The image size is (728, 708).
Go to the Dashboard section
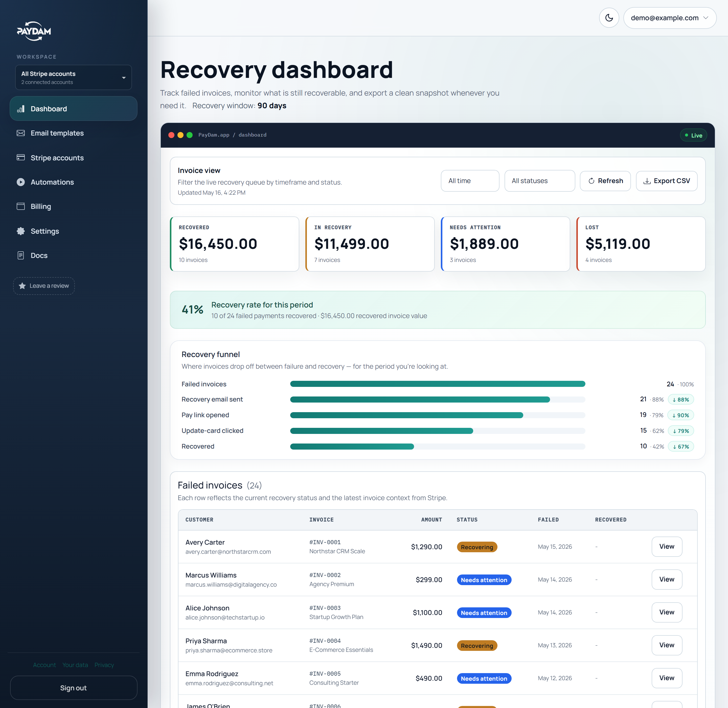pyautogui.click(x=74, y=108)
